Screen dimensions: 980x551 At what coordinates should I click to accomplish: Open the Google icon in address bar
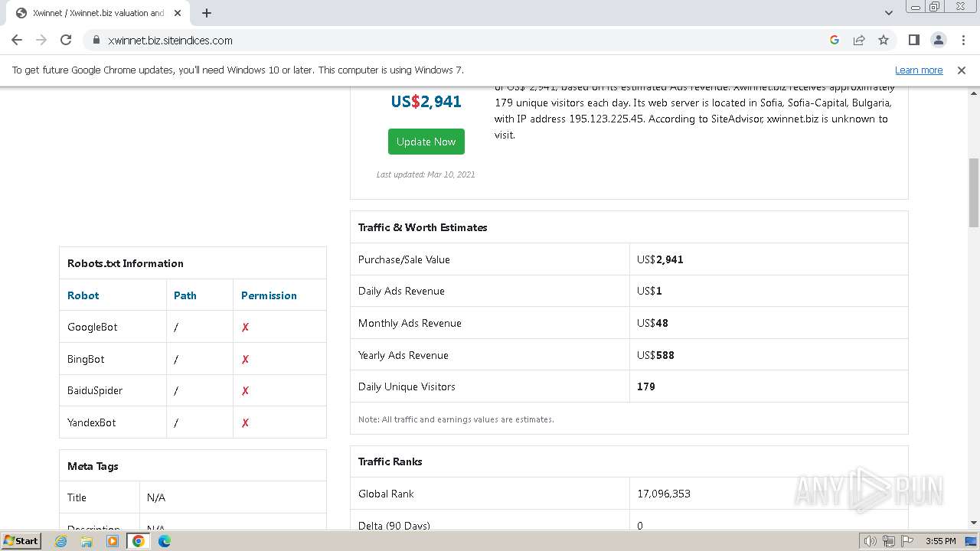coord(835,40)
